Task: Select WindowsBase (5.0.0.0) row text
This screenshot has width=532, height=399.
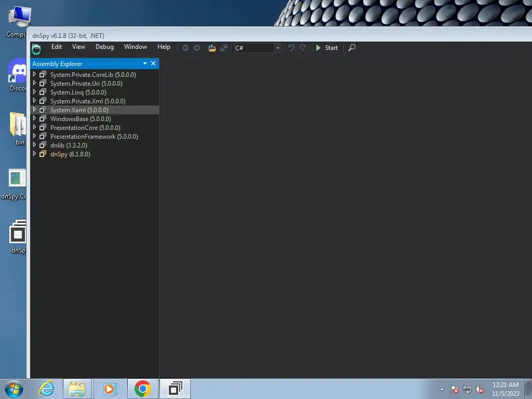Action: point(81,119)
